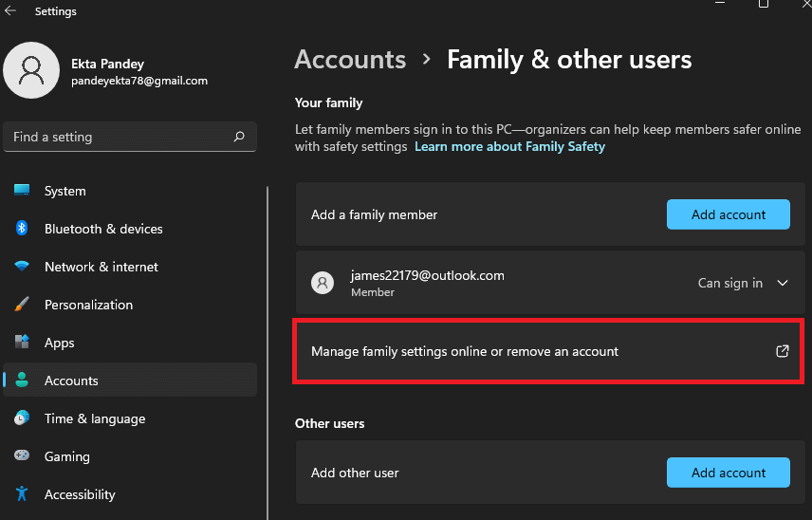Click Add account for other user
Viewport: 812px width, 520px height.
click(x=728, y=473)
